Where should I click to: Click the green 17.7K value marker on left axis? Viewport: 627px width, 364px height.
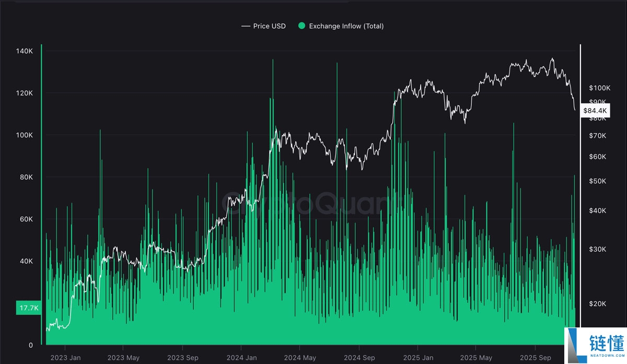tap(29, 308)
